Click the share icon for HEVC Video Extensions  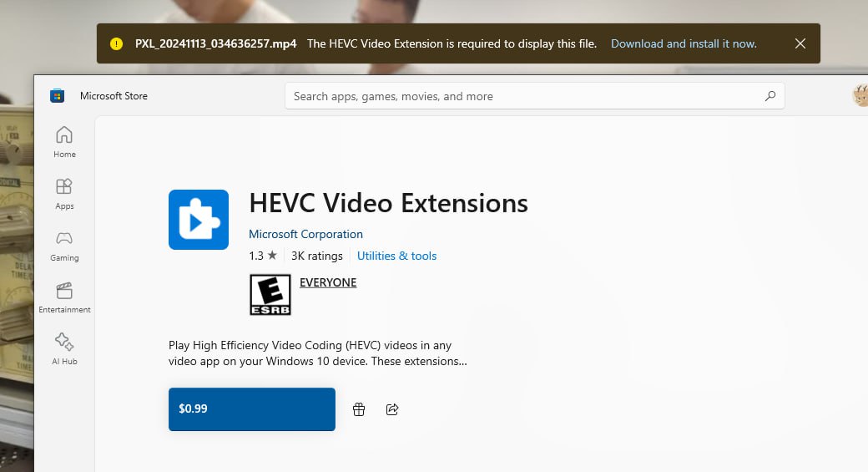[392, 409]
